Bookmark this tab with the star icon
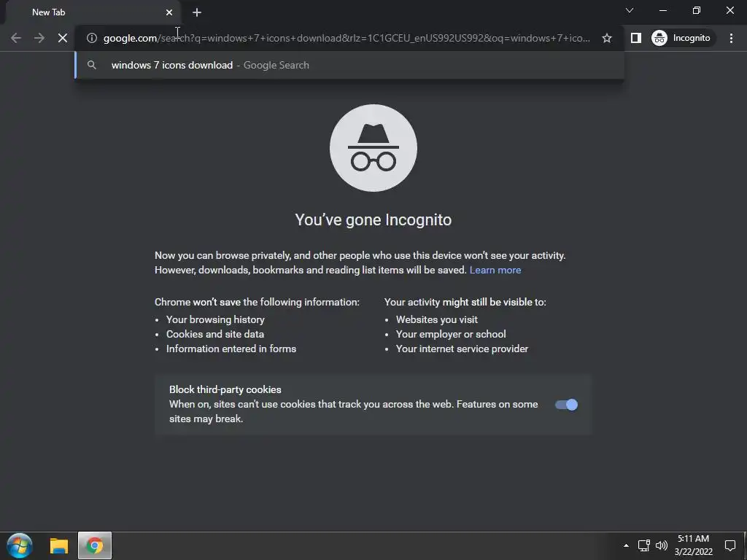Viewport: 747px width, 560px height. 606,38
